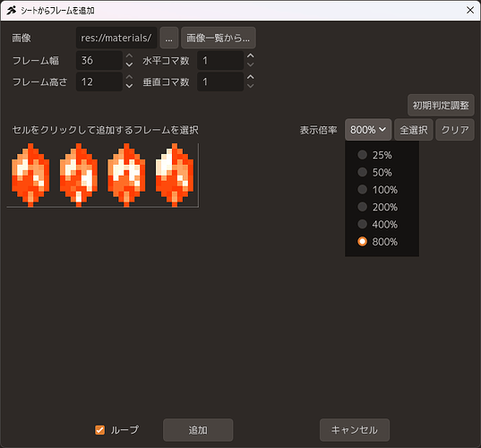Decrease 垂直コマ数 with the down arrow
Viewport: 481px width, 448px height.
[251, 86]
